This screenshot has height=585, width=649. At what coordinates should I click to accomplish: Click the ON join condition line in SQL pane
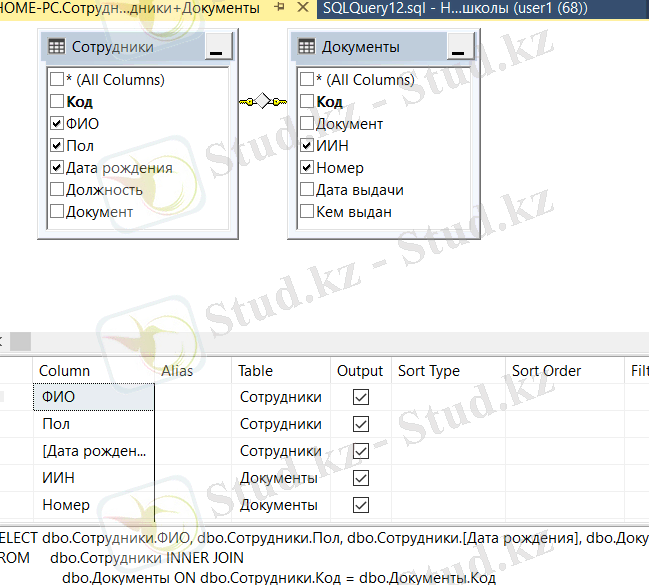coord(279,578)
